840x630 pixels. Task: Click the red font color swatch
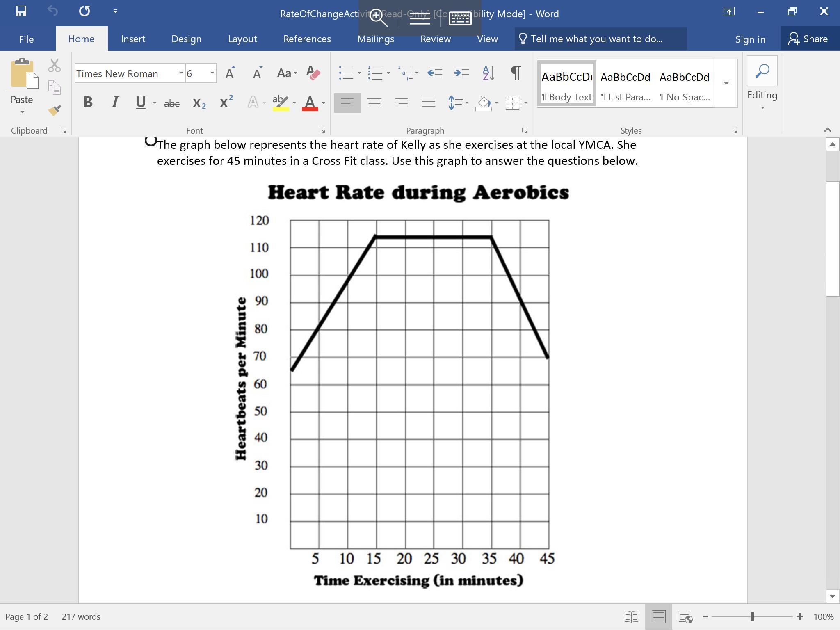tap(310, 103)
